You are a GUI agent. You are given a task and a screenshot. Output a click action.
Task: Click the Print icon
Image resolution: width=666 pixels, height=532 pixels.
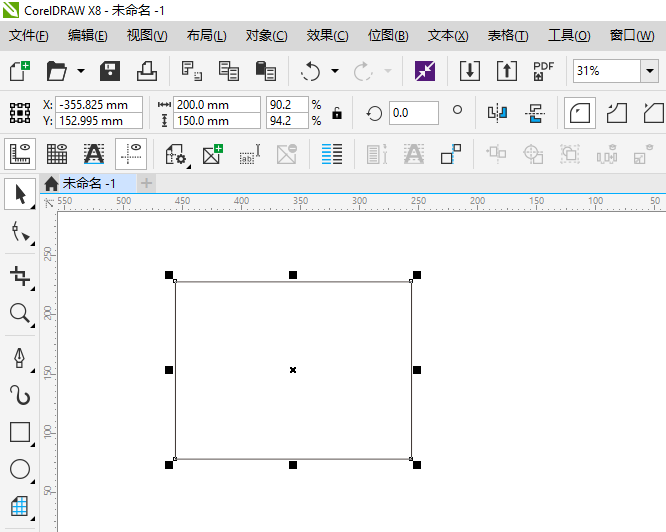pyautogui.click(x=147, y=71)
